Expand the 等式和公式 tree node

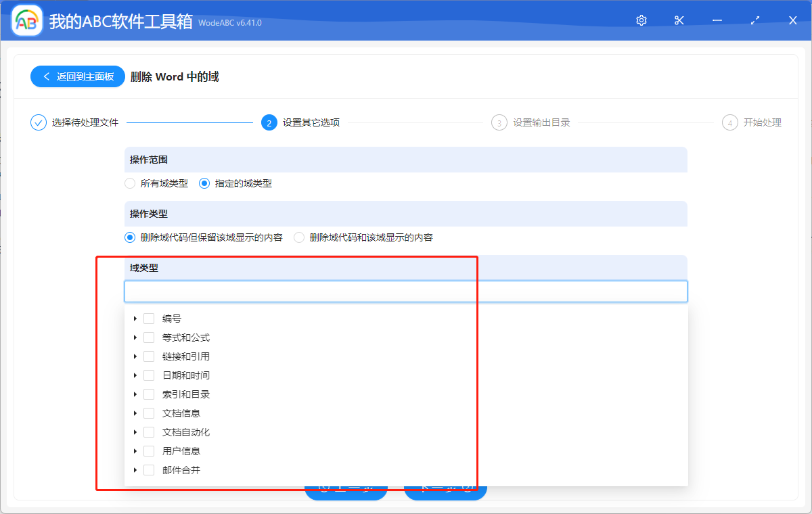coord(135,337)
